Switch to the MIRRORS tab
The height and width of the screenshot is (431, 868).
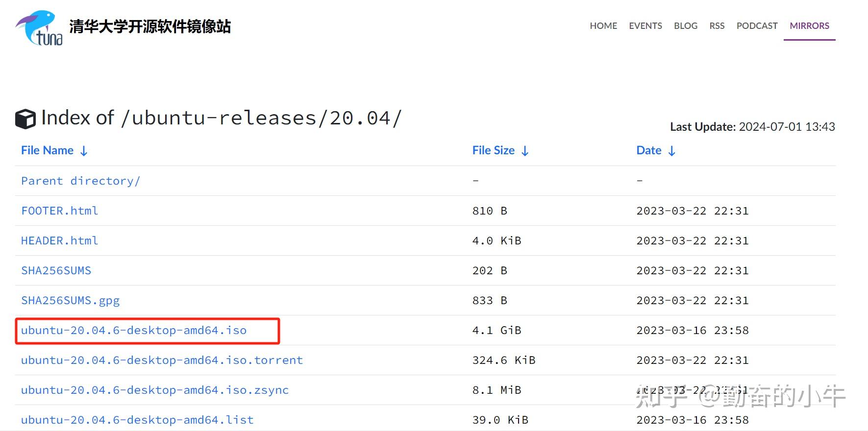point(809,26)
